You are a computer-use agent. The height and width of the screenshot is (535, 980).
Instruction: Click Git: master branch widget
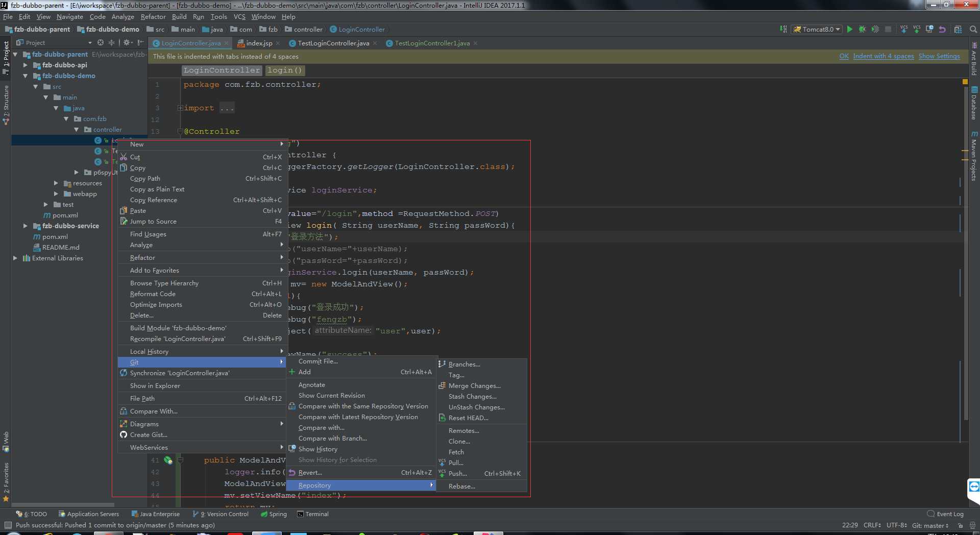coord(930,525)
